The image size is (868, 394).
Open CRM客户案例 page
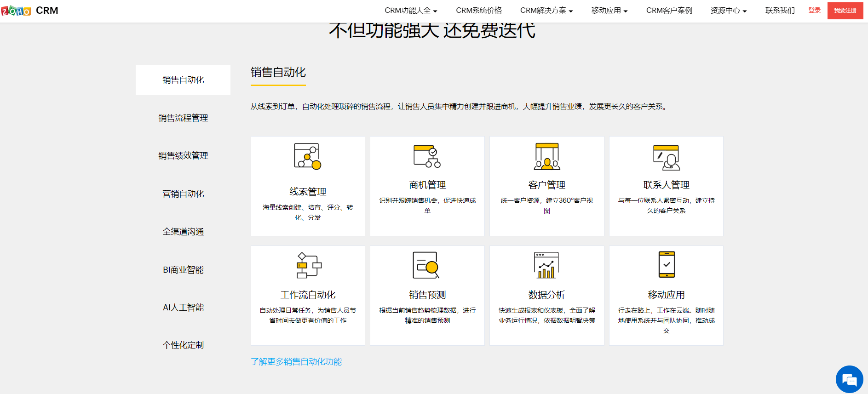669,11
